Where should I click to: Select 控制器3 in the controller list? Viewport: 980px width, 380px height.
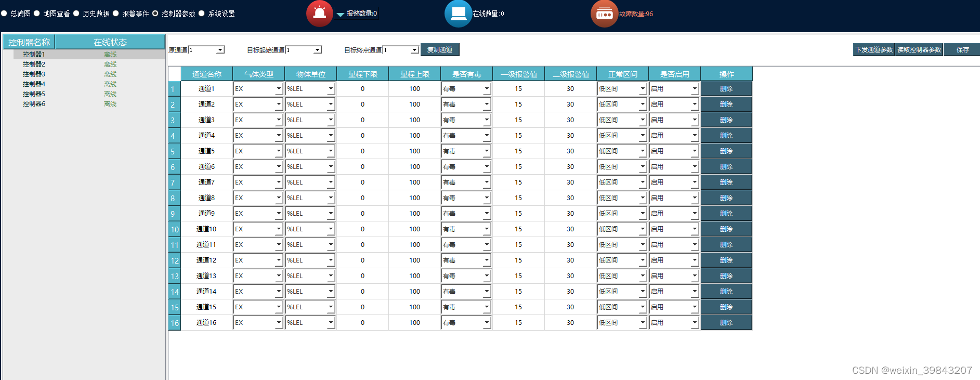(x=34, y=74)
